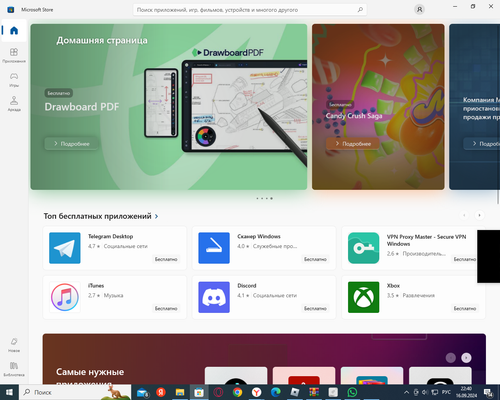Select the last carousel page dot
500x400 pixels.
tap(271, 198)
